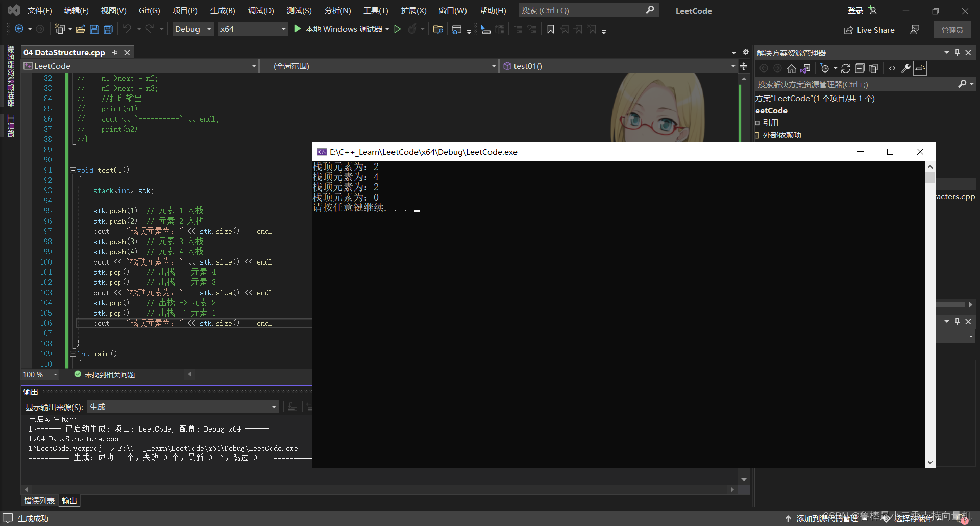Toggle auto-hide pin on Solution Explorer panel
980x526 pixels.
(957, 53)
